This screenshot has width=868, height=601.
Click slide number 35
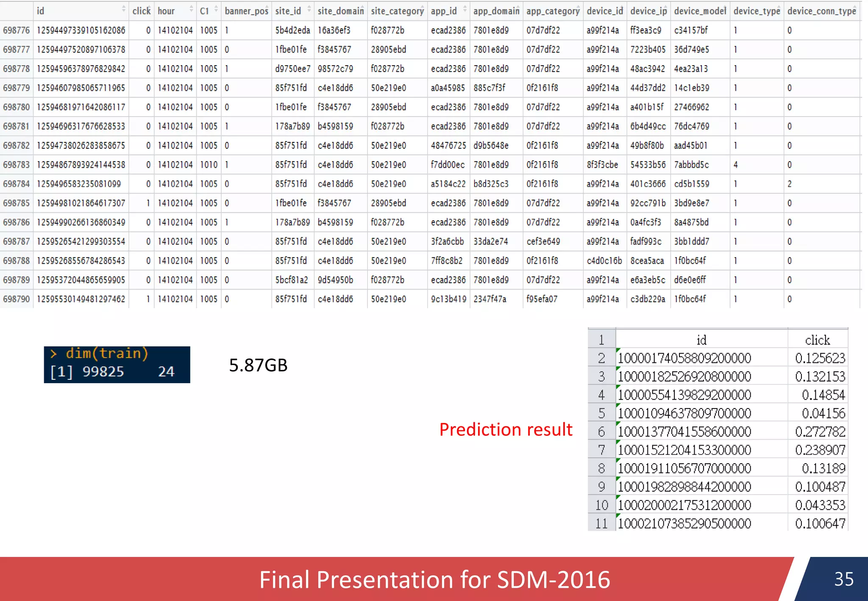(844, 579)
